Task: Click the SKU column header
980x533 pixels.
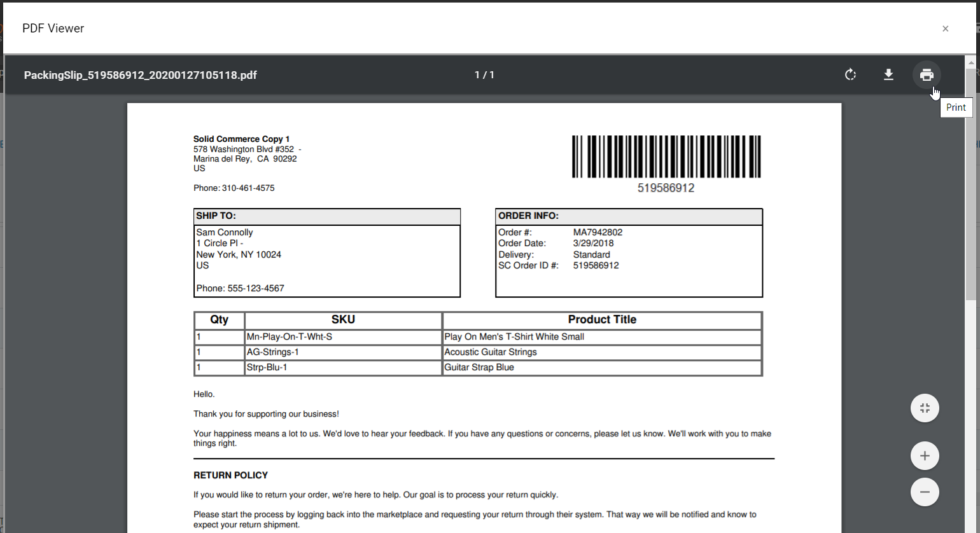Action: coord(343,320)
